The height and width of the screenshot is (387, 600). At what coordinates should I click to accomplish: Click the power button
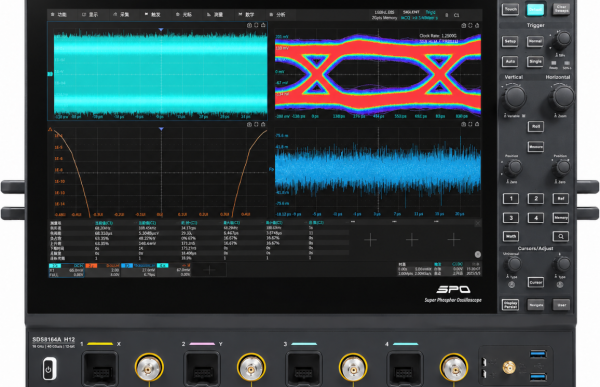click(49, 369)
